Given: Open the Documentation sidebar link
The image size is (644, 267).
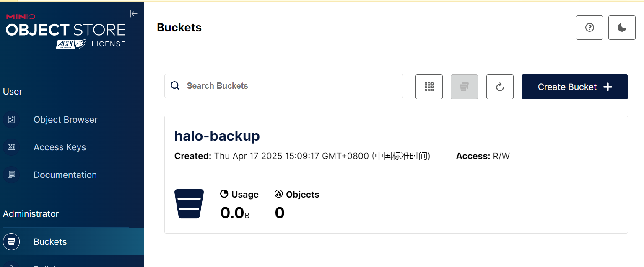Looking at the screenshot, I should point(65,175).
